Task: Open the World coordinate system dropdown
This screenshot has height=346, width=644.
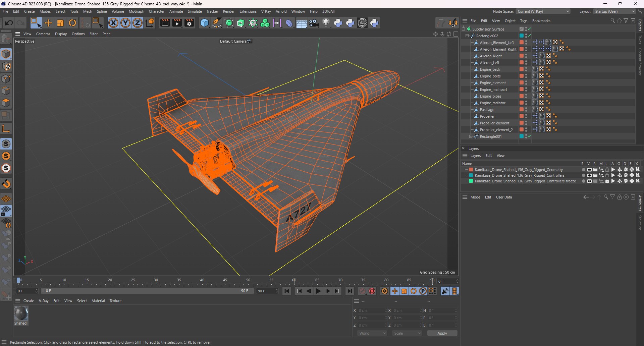Action: click(x=372, y=333)
